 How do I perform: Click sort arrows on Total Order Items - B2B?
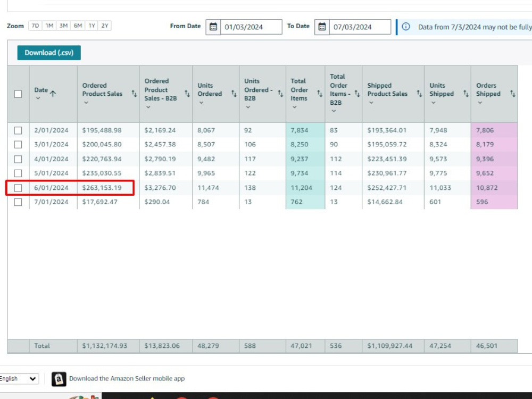coord(358,94)
